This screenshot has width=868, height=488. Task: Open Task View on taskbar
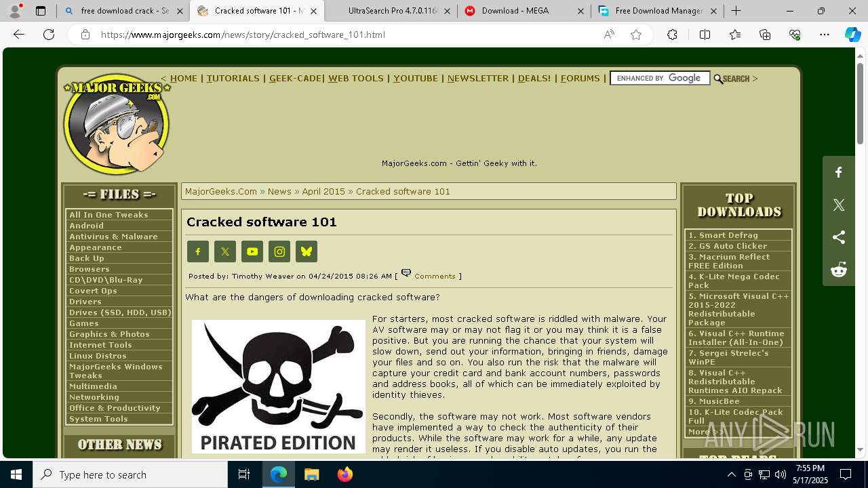click(x=244, y=474)
